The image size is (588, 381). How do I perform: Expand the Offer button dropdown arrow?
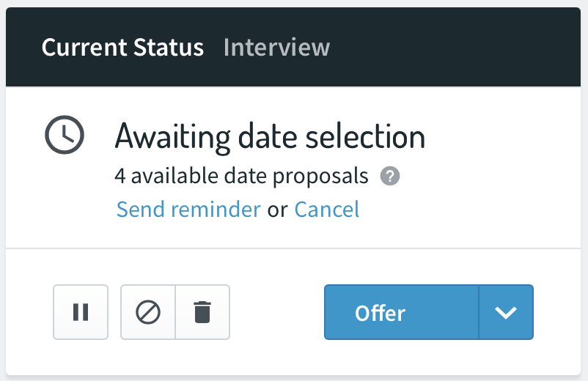506,312
